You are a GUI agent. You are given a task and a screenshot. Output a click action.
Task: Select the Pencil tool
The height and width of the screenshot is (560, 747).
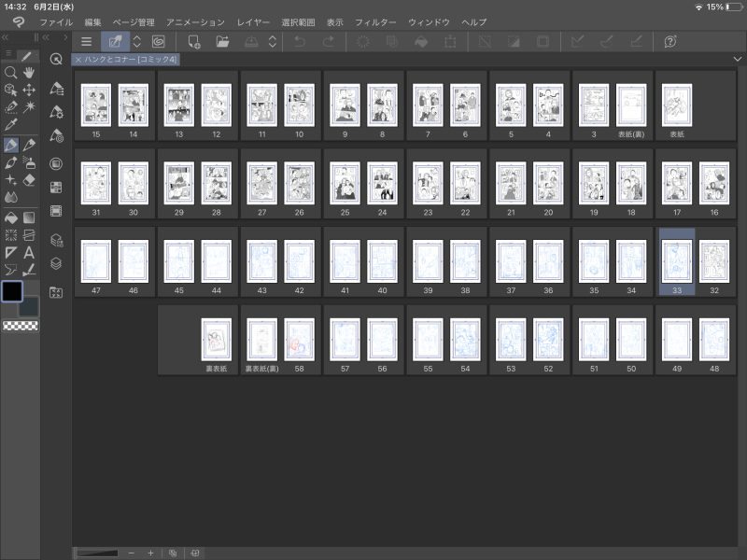pos(29,145)
